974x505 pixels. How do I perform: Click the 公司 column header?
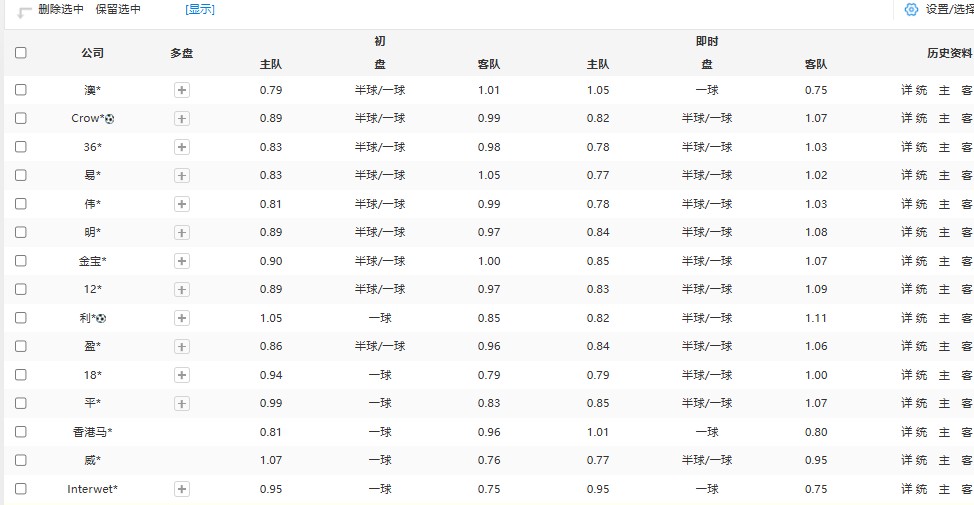pyautogui.click(x=92, y=53)
